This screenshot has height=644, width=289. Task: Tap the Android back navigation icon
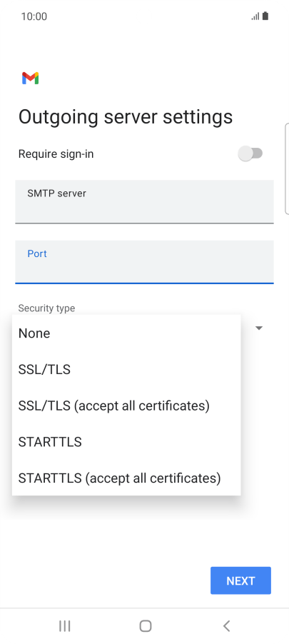point(226,626)
